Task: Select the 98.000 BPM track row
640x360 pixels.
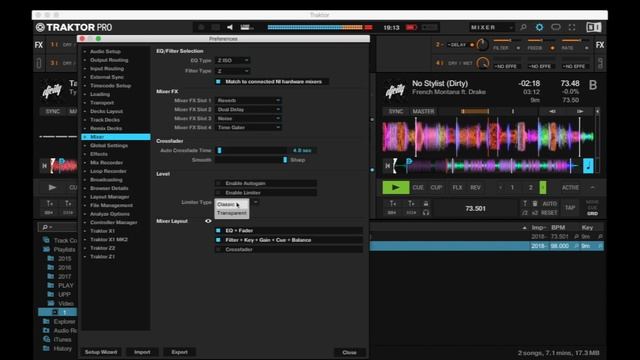Action: (x=487, y=246)
